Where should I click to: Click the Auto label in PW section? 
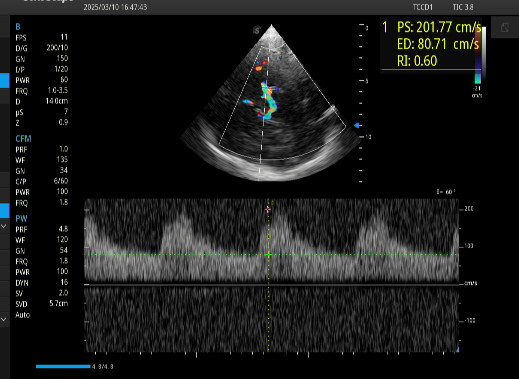pyautogui.click(x=23, y=315)
